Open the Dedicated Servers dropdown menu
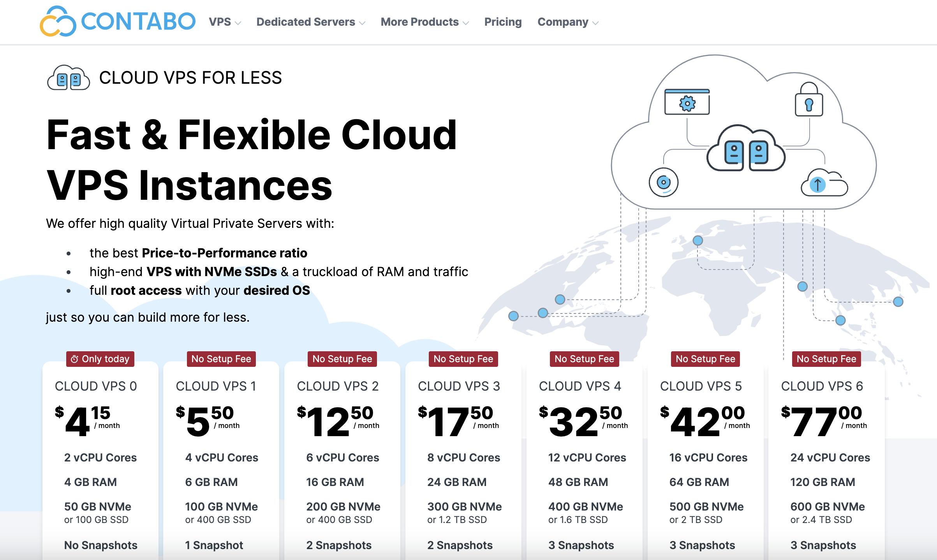The height and width of the screenshot is (560, 937). [x=311, y=22]
